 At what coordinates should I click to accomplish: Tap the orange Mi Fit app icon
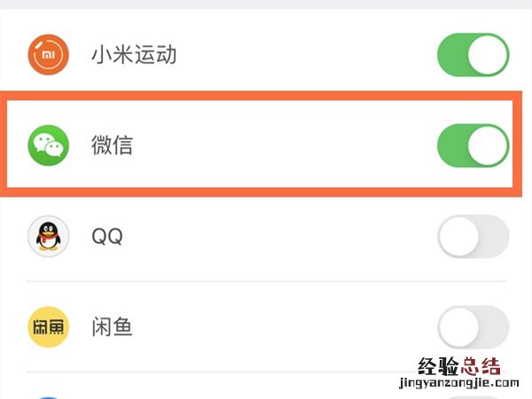[49, 56]
